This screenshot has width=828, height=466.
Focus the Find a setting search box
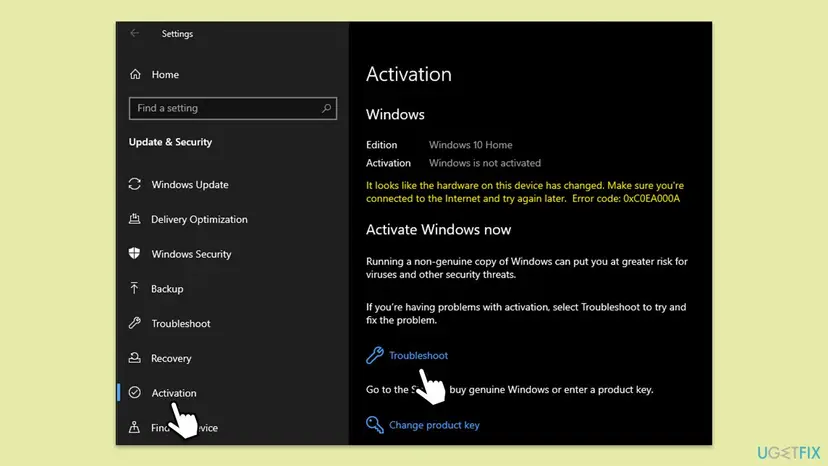(x=232, y=108)
